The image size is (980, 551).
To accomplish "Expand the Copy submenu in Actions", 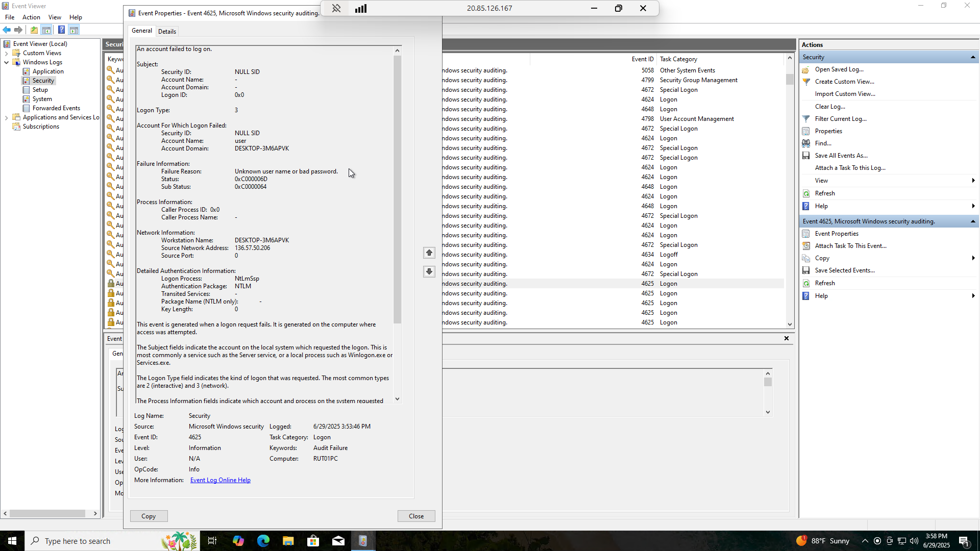I will 973,258.
